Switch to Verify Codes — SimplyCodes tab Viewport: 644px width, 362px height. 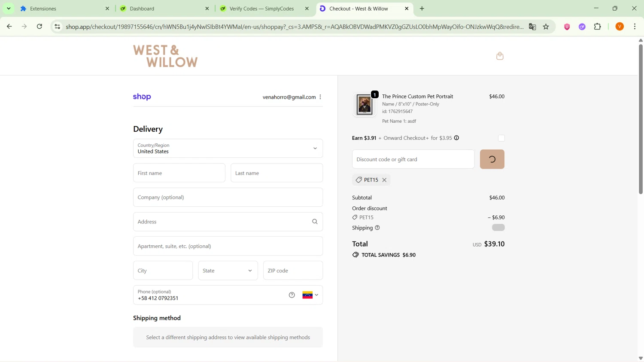pos(264,9)
